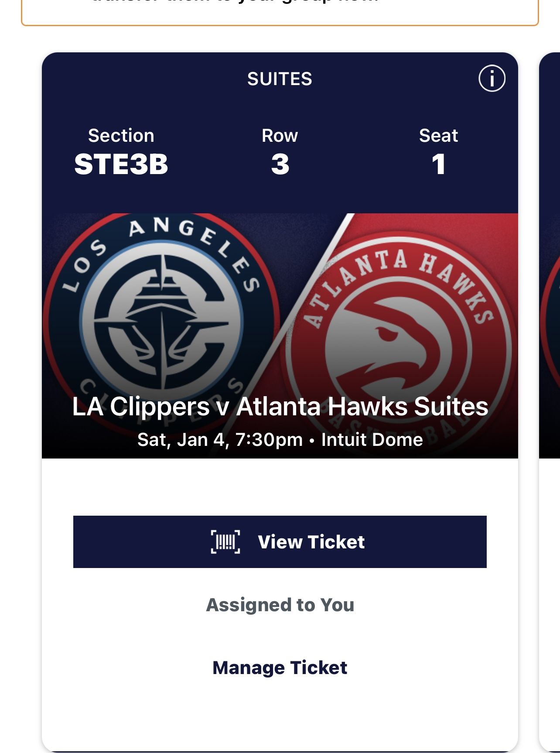This screenshot has width=560, height=753.
Task: Click the barcode icon beside View Ticket
Action: click(x=225, y=542)
